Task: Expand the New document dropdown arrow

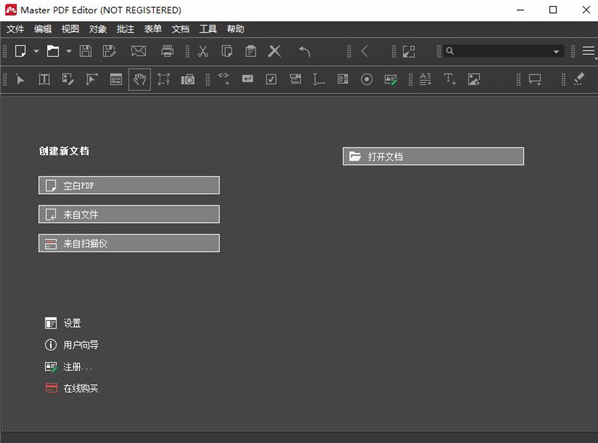Action: [36, 51]
